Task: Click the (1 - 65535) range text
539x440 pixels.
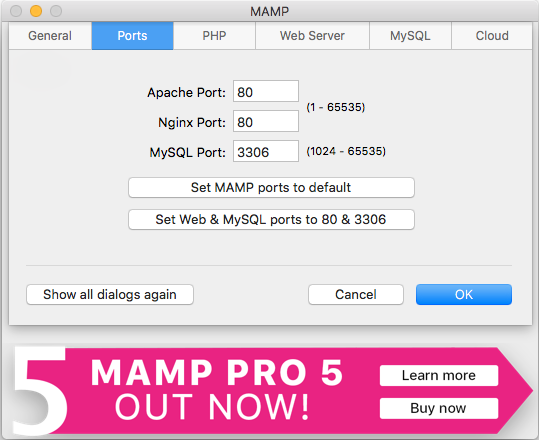Action: coord(336,107)
